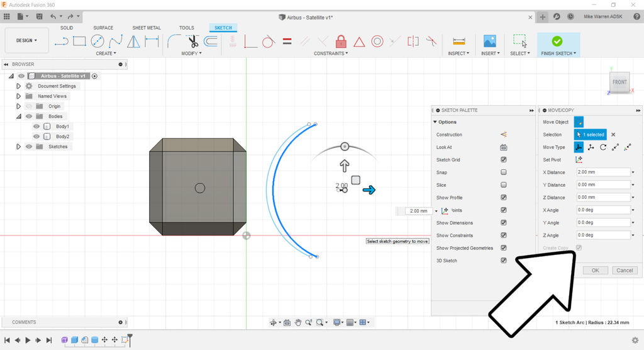644x350 pixels.
Task: Apply the Fix lock constraint
Action: click(x=341, y=41)
